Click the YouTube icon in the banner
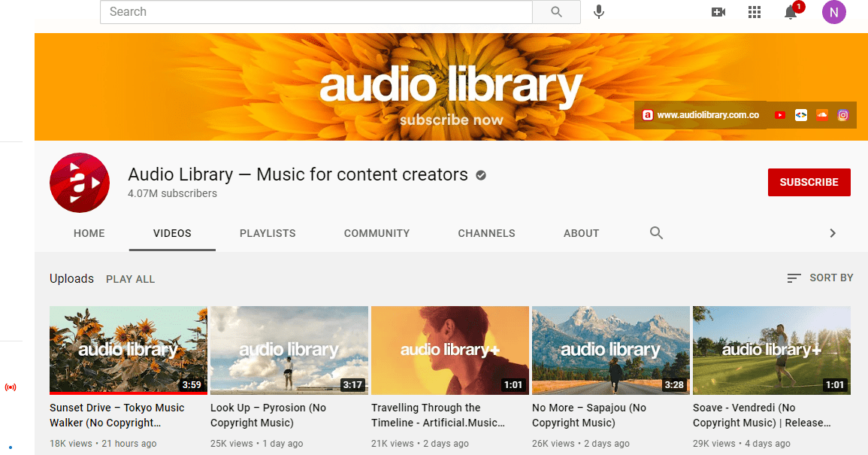Viewport: 868px width, 455px height. [x=779, y=115]
